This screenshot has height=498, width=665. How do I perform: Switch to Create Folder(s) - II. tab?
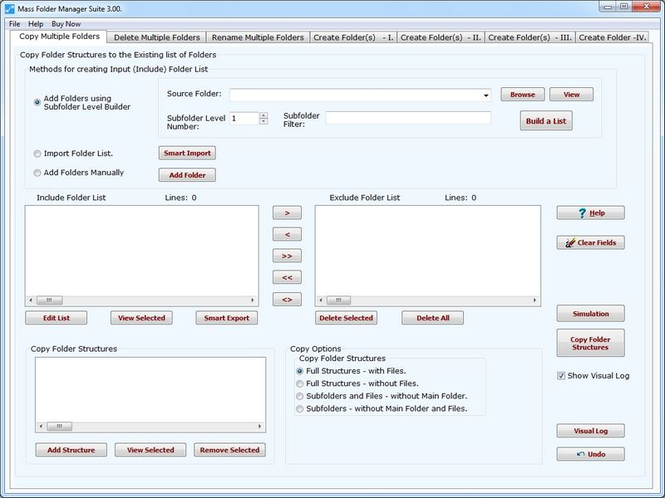point(441,37)
